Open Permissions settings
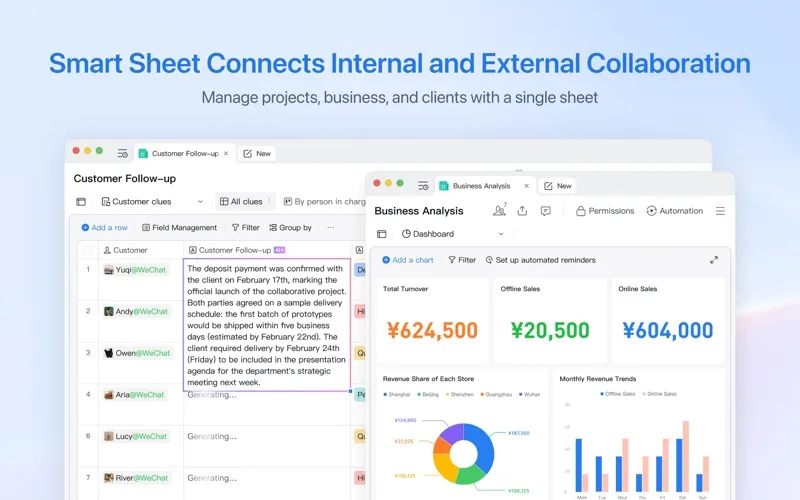Screen dimensions: 800x500 coord(605,211)
